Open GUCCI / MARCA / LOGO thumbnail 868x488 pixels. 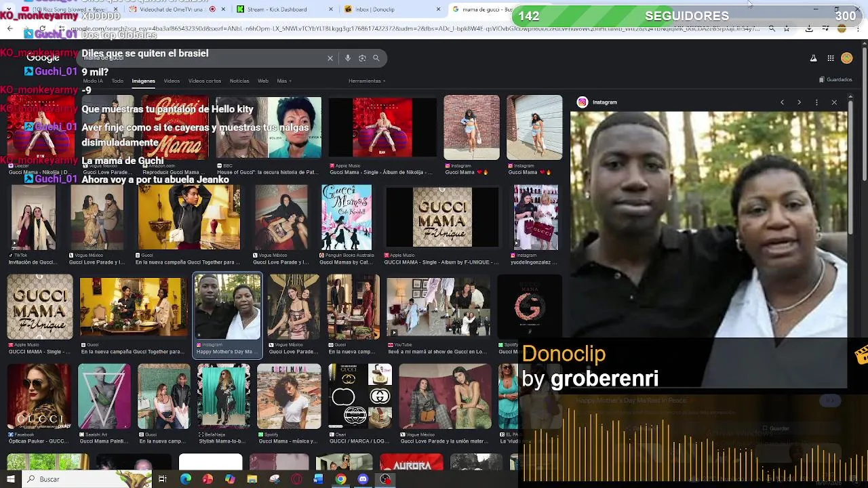coord(360,396)
